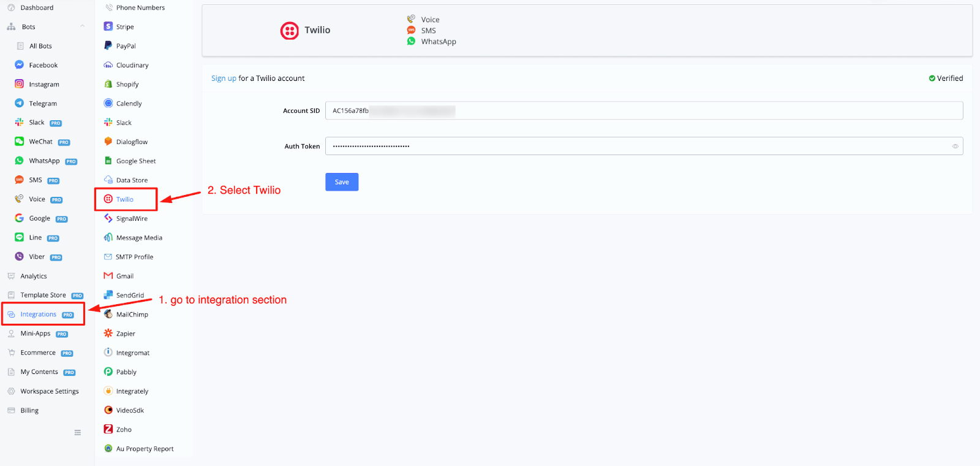The width and height of the screenshot is (980, 466).
Task: Click the Pabbly icon
Action: tap(108, 372)
